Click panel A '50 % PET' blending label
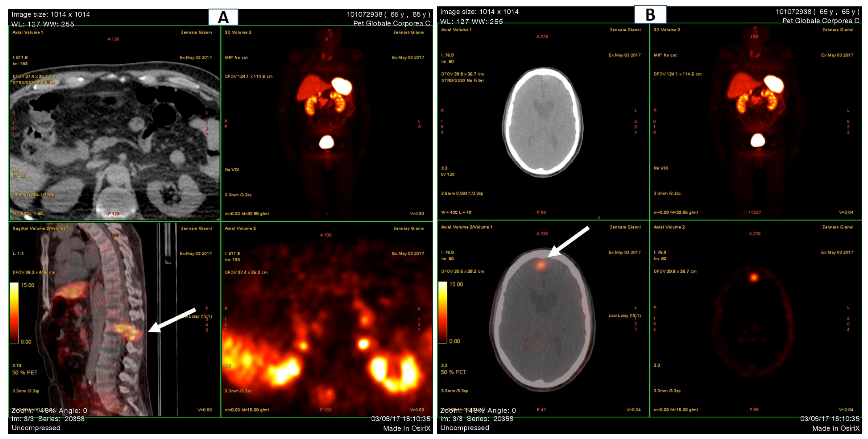The width and height of the screenshot is (868, 439). click(25, 373)
